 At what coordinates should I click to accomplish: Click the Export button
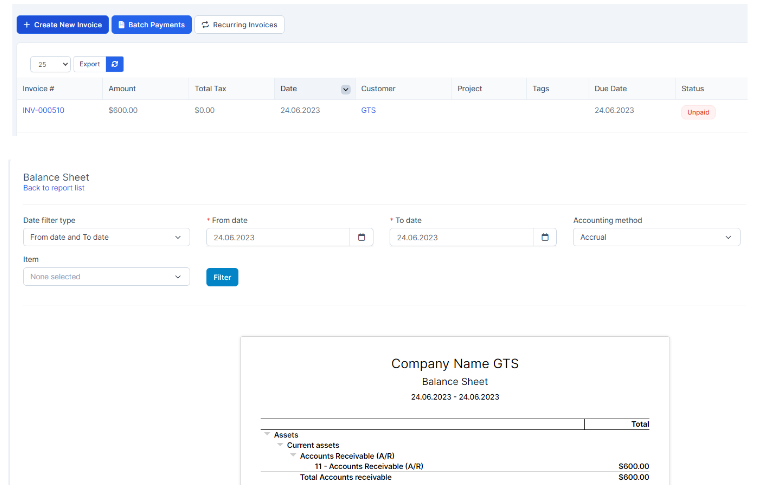pos(89,64)
